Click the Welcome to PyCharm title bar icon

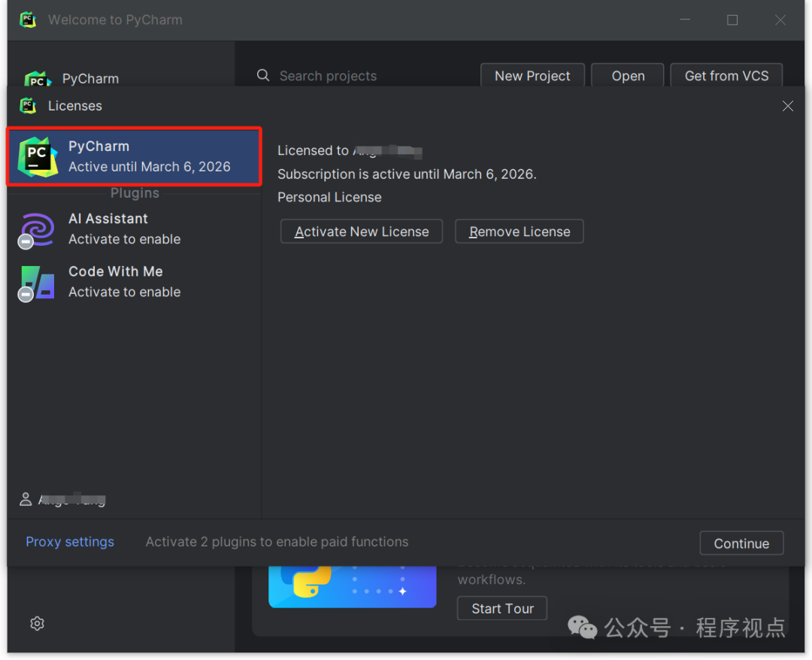coord(28,20)
